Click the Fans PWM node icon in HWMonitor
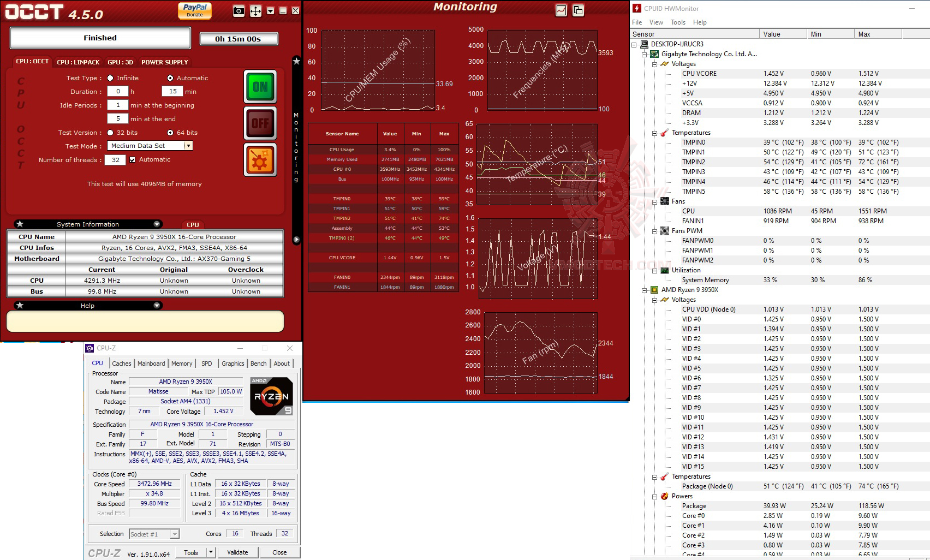 [x=664, y=231]
